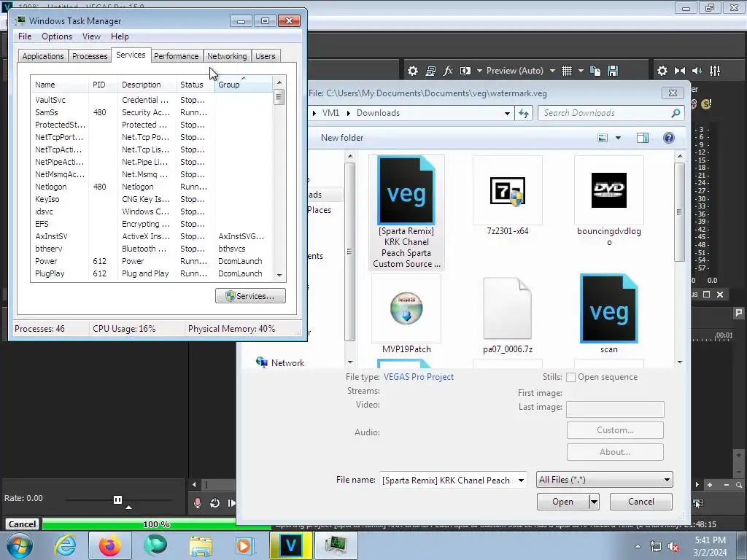Open the Options menu in Task Manager
Image resolution: width=747 pixels, height=560 pixels.
57,36
